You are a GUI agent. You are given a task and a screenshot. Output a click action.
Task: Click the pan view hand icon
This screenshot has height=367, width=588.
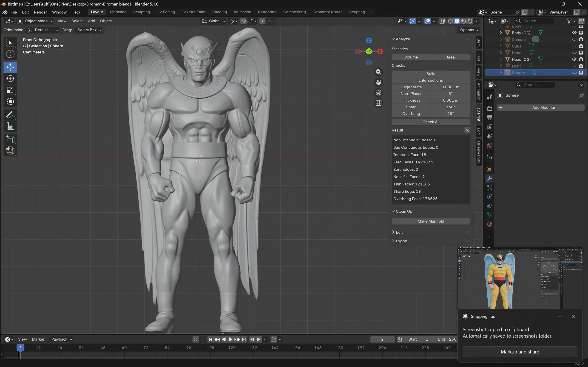coord(378,82)
